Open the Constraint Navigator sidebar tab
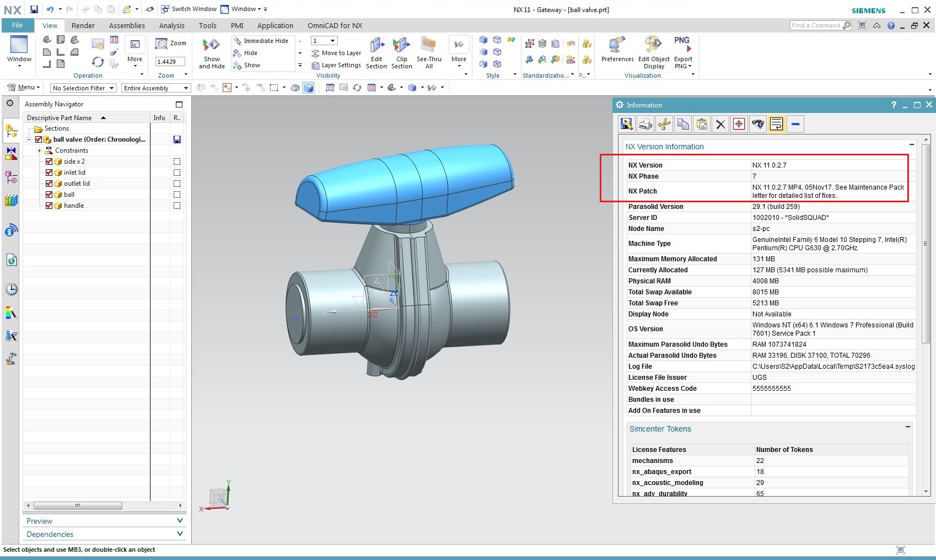The image size is (936, 560). [11, 153]
